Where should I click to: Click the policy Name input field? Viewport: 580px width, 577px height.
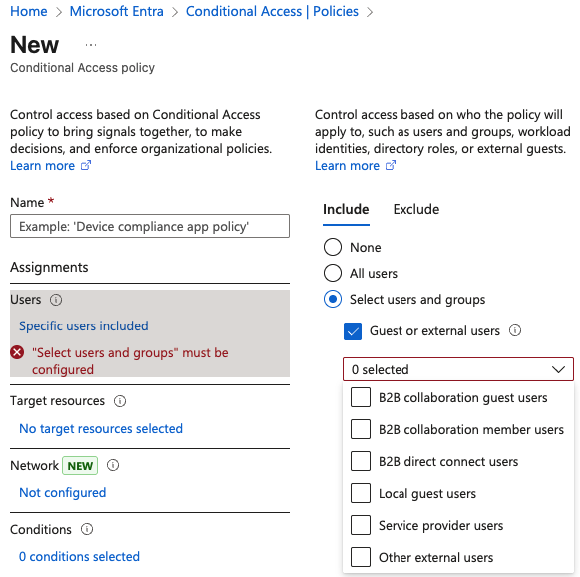tap(150, 226)
